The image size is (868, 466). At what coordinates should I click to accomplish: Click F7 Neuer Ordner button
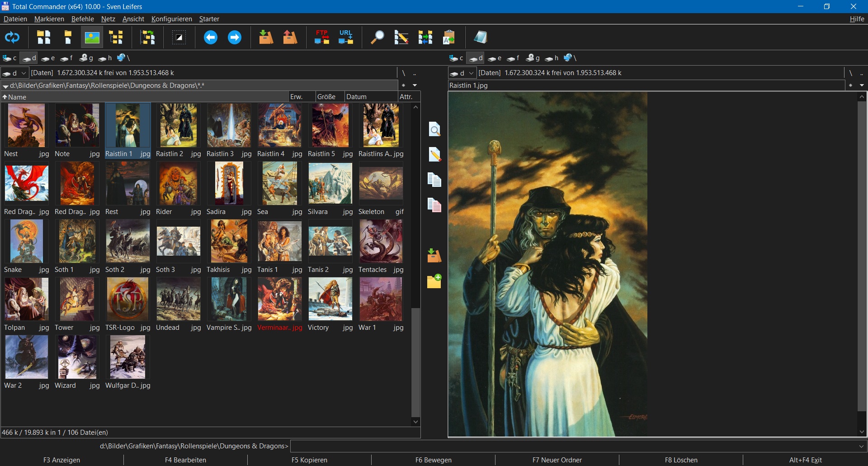click(x=557, y=460)
